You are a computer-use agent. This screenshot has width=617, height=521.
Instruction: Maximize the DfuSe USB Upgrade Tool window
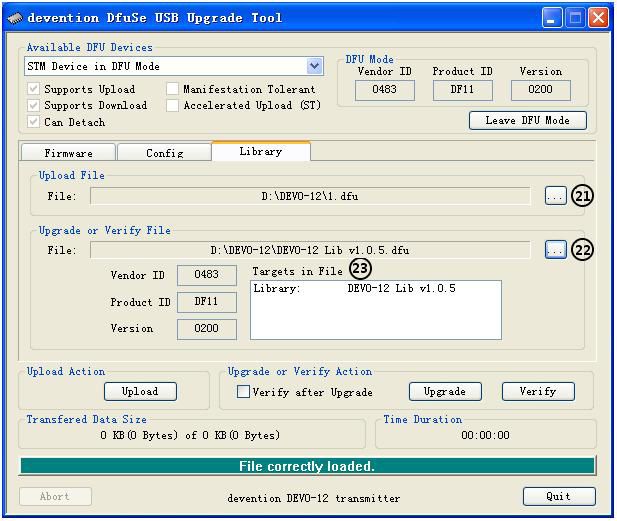pyautogui.click(x=575, y=18)
